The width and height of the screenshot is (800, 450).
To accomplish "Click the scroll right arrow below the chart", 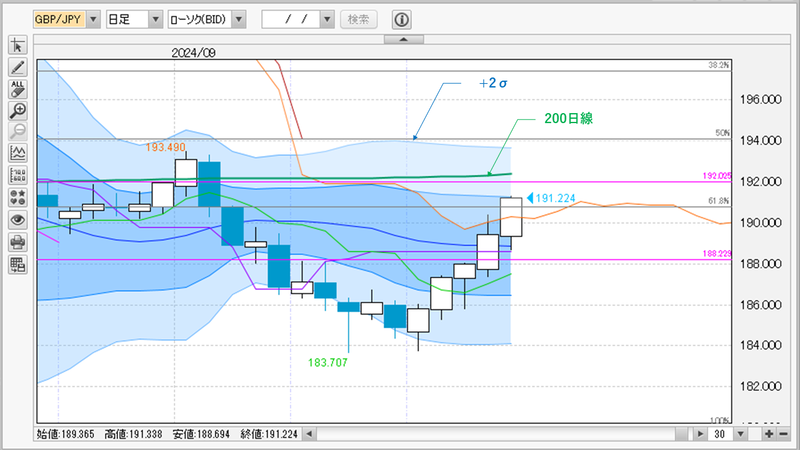I will pos(700,434).
